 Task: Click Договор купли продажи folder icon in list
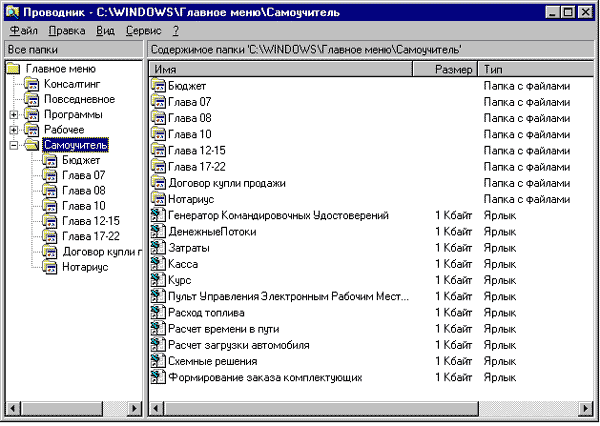tap(158, 183)
